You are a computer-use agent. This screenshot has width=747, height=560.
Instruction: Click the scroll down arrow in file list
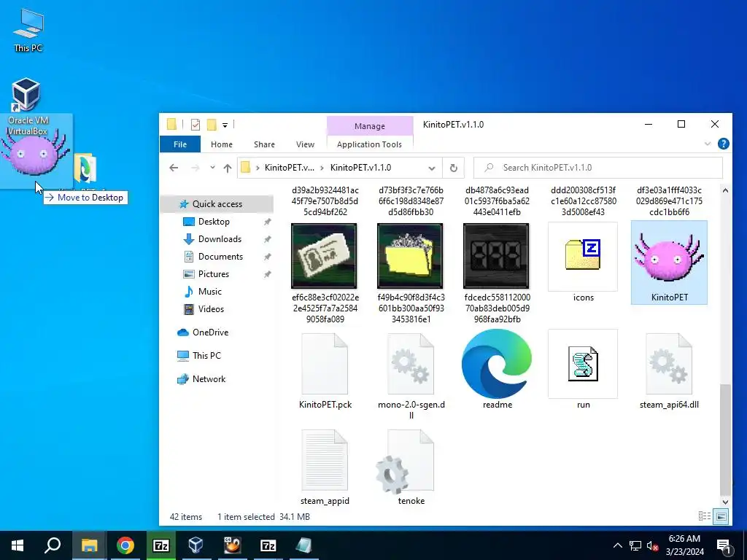click(725, 502)
